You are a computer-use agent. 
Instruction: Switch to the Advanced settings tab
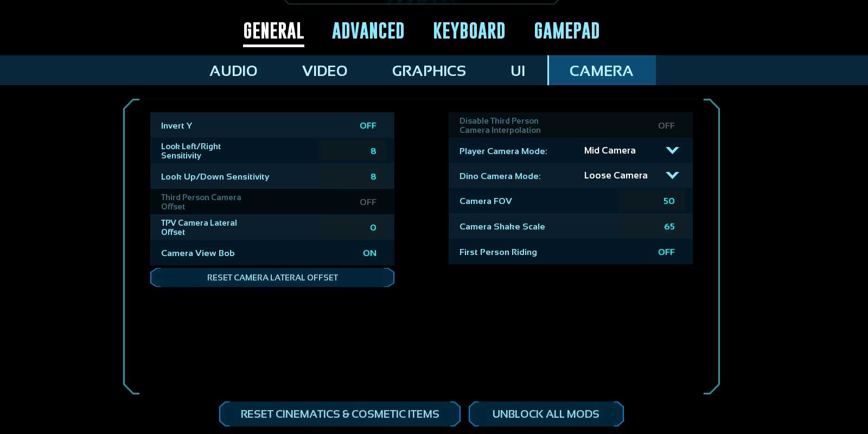pyautogui.click(x=368, y=31)
